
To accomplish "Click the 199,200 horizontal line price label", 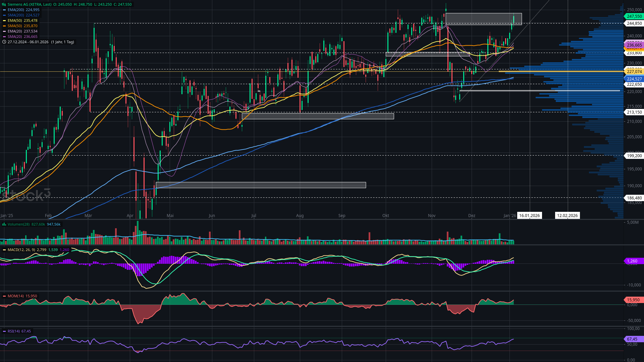I will (x=634, y=156).
